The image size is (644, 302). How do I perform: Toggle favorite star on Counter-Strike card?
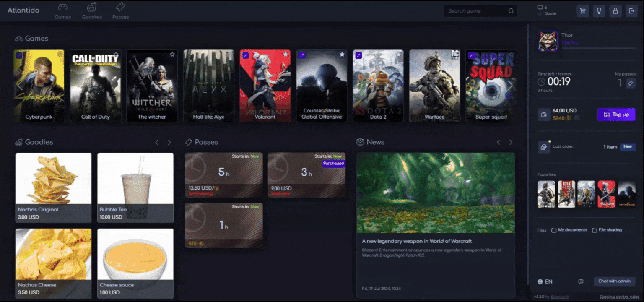point(342,55)
